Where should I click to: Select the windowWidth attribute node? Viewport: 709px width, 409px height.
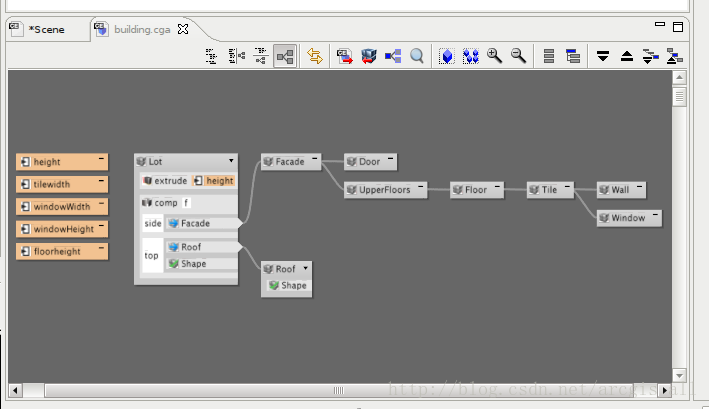coord(62,207)
